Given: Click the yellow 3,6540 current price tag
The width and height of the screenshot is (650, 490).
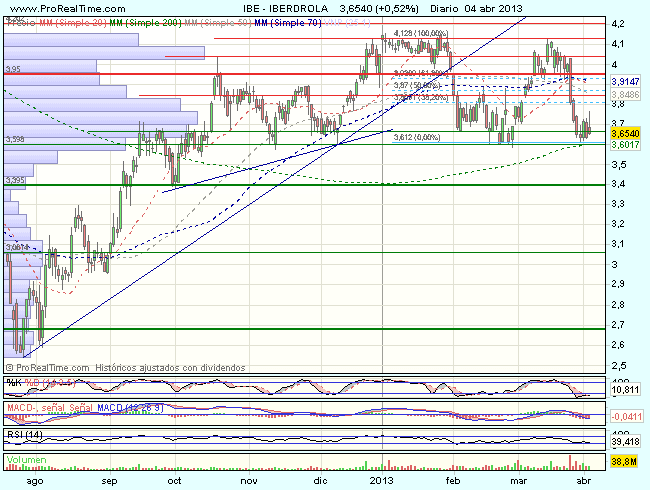Looking at the screenshot, I should (624, 132).
